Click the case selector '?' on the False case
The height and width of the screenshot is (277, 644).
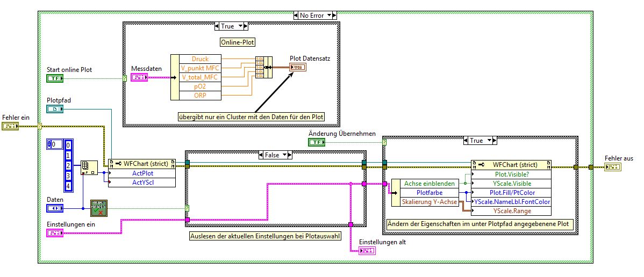click(x=187, y=208)
